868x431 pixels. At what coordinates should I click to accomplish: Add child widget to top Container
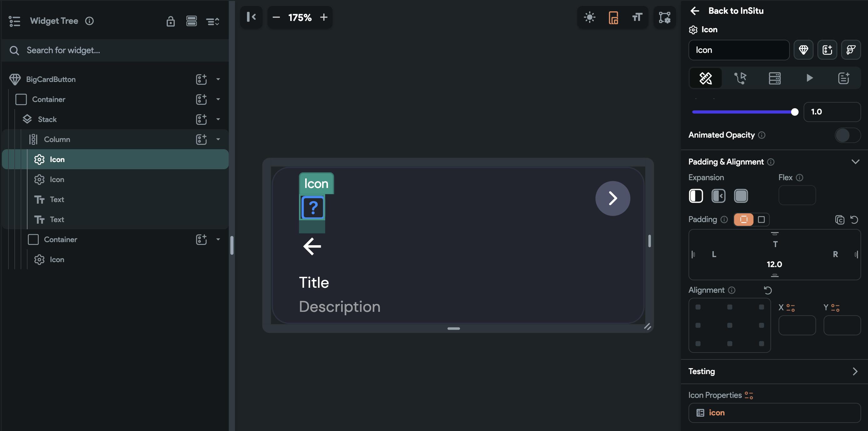(x=201, y=99)
